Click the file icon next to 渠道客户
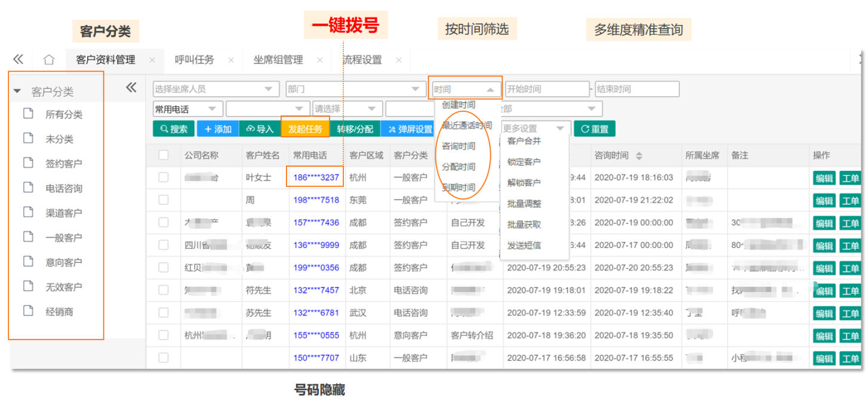The height and width of the screenshot is (404, 868). coord(28,212)
